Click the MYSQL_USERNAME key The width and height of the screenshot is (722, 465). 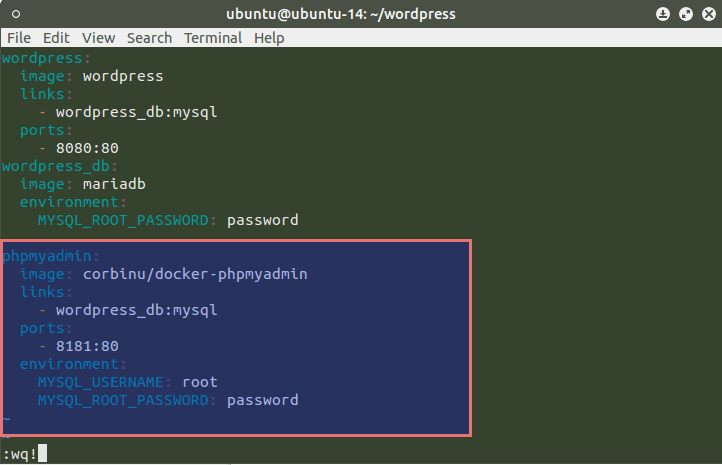tap(104, 382)
